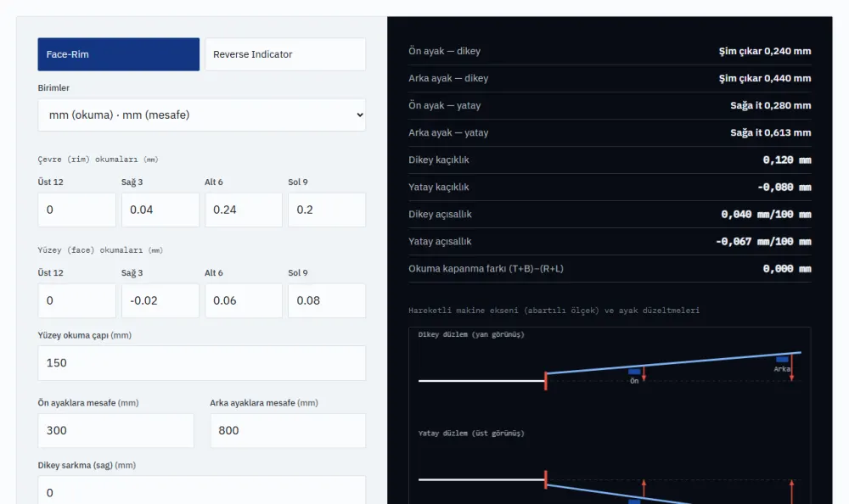Click the Yatay kaçıklık value -0,080 mm
The image size is (849, 504).
pos(784,187)
